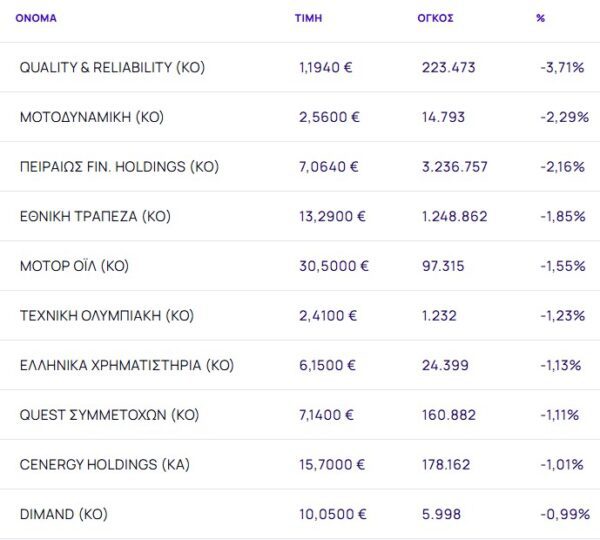
Task: Click the 30,5000 € price value
Action: point(334,266)
